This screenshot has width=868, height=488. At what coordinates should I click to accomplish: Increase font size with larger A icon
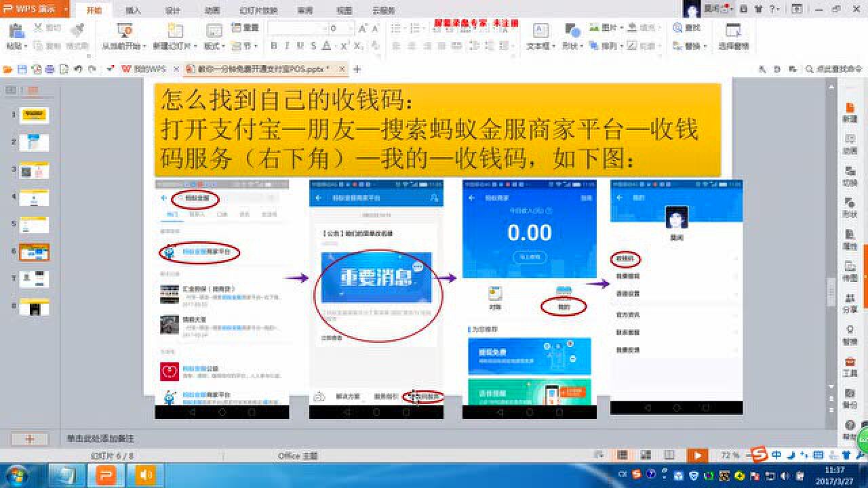pyautogui.click(x=362, y=28)
